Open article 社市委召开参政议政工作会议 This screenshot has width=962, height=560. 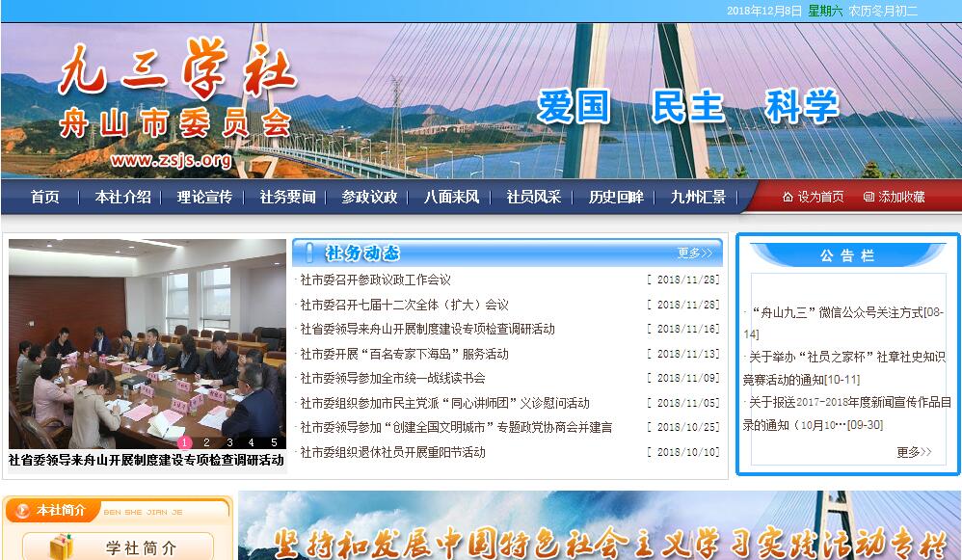pos(375,280)
